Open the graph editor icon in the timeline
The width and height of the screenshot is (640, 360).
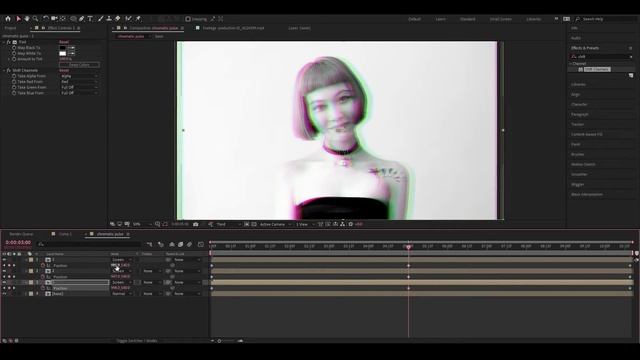point(201,244)
